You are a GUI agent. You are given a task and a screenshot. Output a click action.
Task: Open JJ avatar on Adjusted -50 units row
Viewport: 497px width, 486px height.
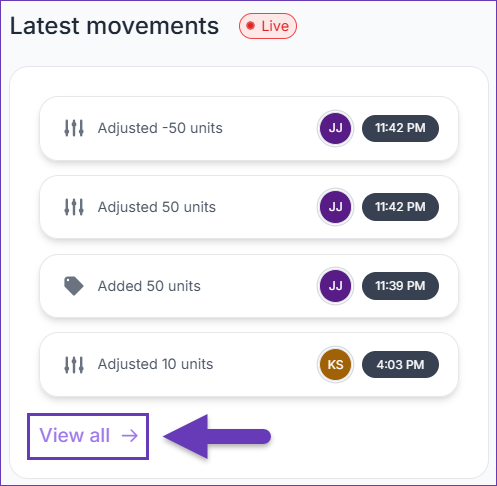[335, 128]
